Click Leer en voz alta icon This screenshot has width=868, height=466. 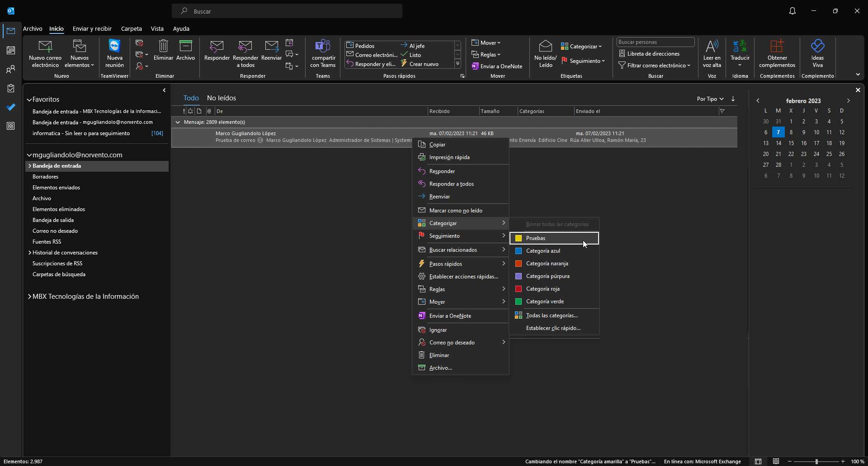pyautogui.click(x=712, y=46)
